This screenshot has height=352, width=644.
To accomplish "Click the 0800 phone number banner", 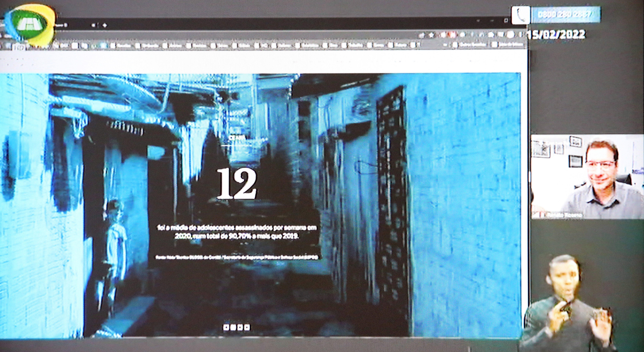I will [566, 15].
